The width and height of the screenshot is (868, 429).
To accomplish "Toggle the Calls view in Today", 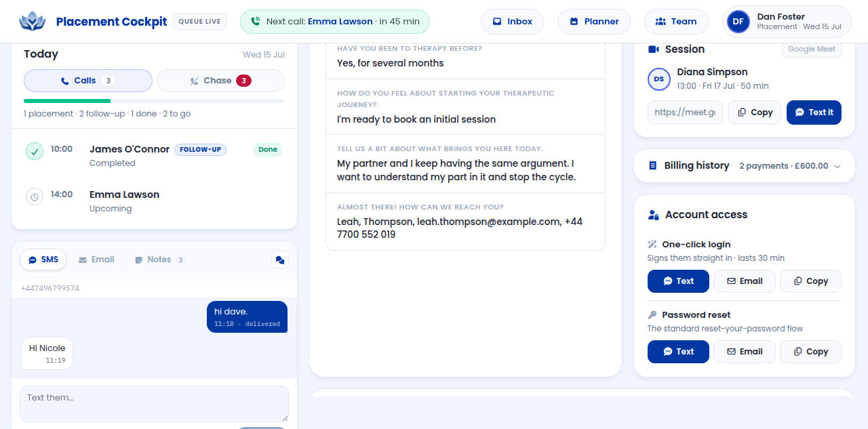I will click(88, 81).
